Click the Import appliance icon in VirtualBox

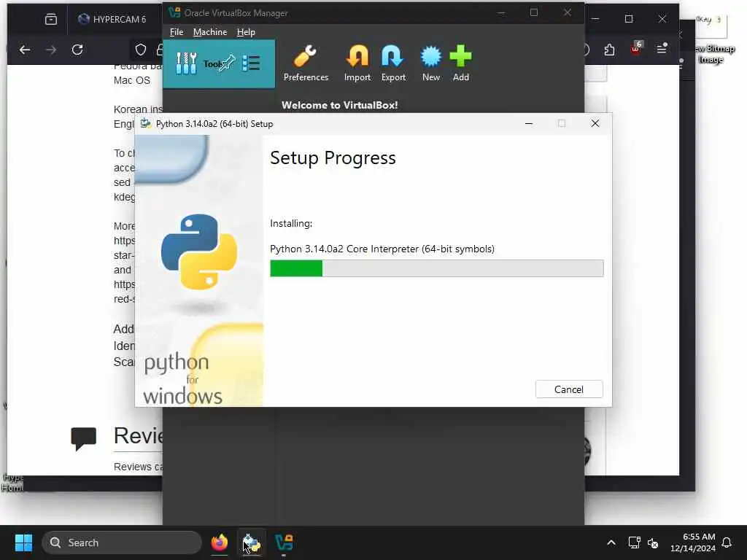[357, 63]
